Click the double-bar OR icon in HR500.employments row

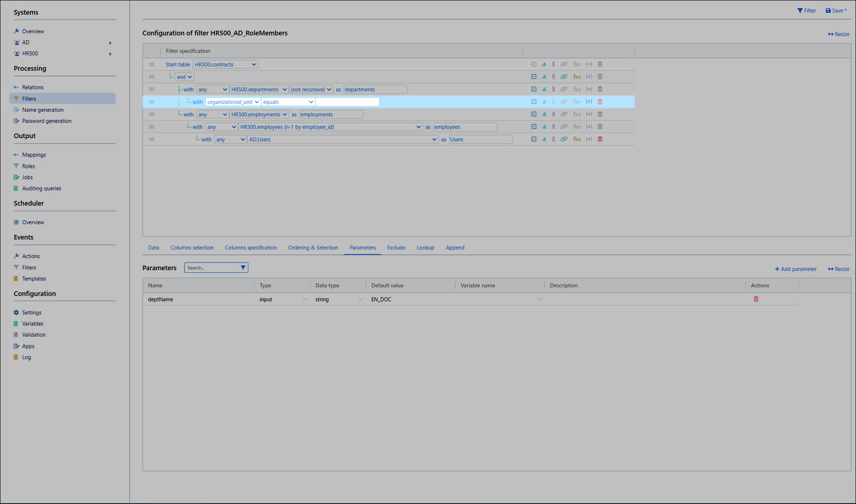(x=553, y=115)
